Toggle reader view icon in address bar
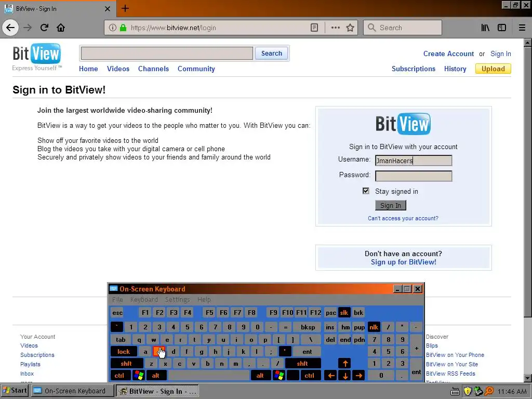Viewport: 532px width, 399px height. [x=314, y=28]
